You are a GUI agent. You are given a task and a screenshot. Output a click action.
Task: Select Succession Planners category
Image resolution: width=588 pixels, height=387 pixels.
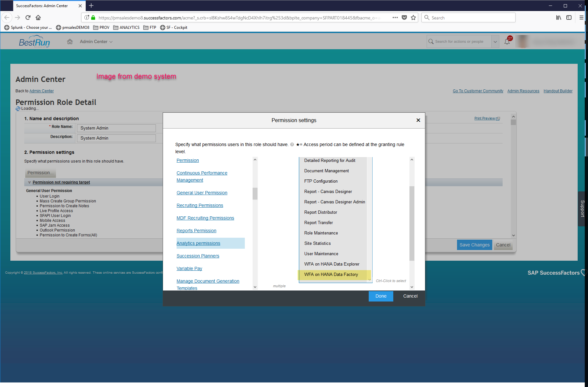pos(198,256)
